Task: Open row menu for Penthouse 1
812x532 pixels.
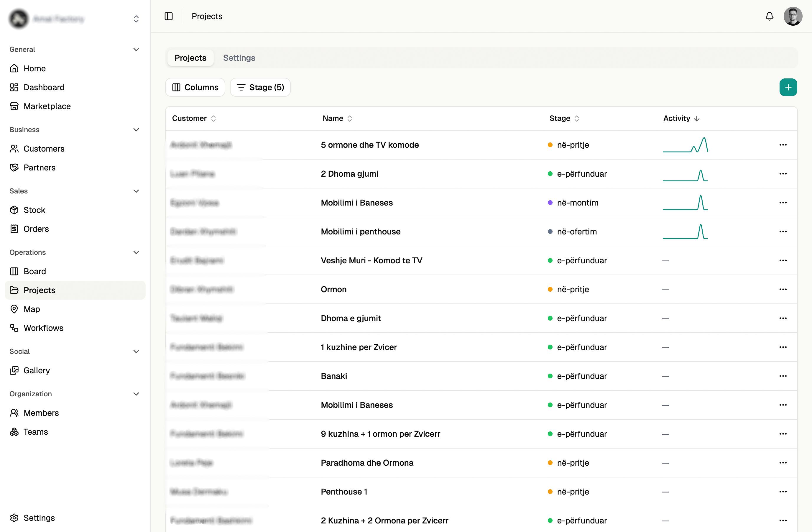Action: [783, 492]
